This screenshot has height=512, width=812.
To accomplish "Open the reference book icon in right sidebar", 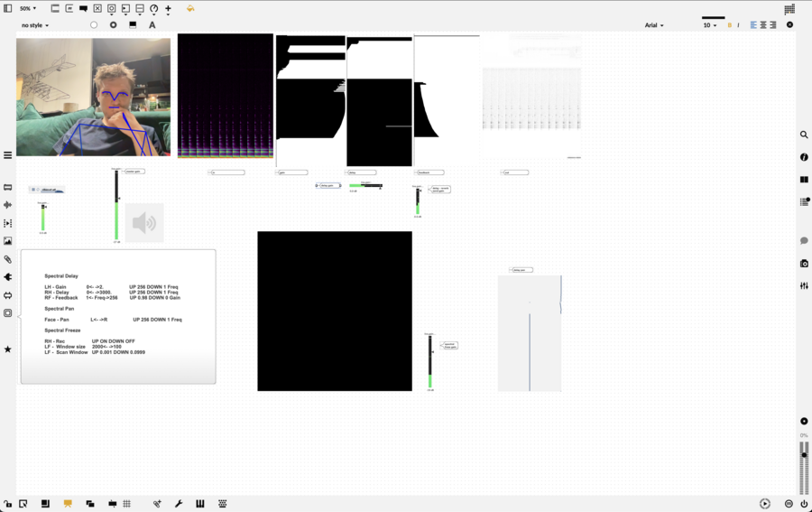I will [x=804, y=180].
